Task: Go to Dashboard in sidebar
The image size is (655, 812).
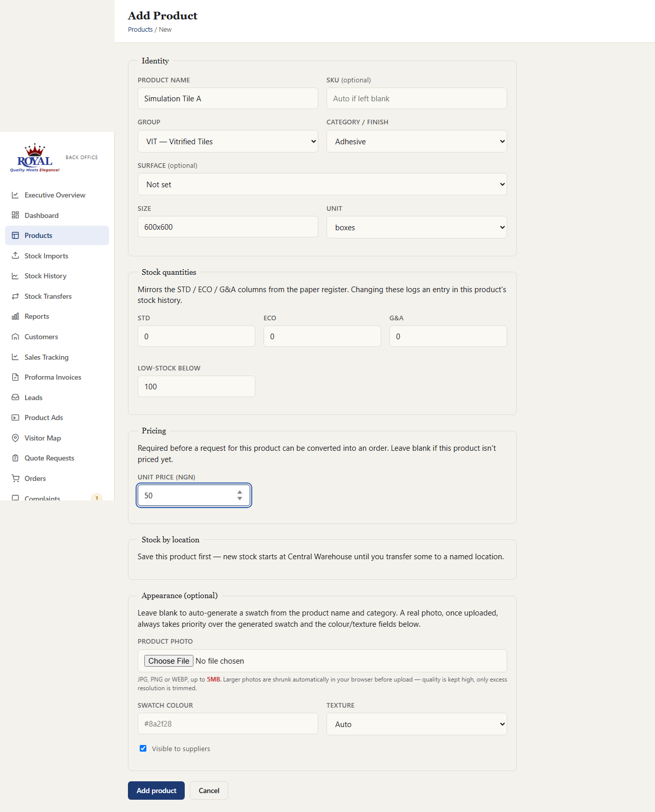Action: tap(57, 215)
